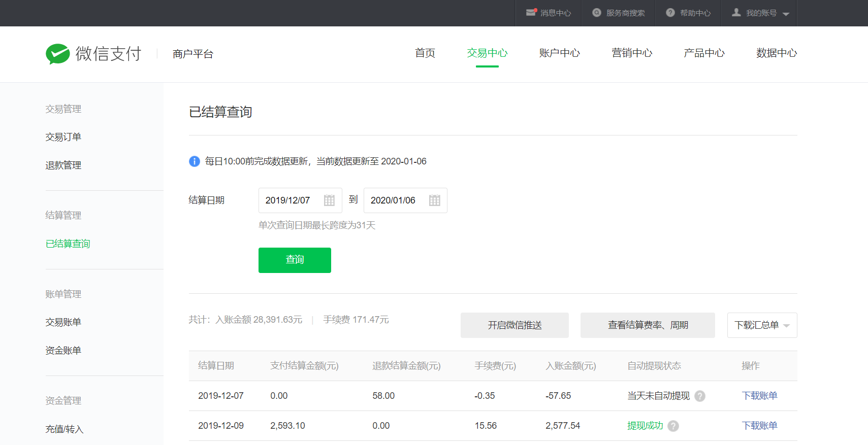
Task: Download bill for 2019-12-09 row
Action: 759,426
